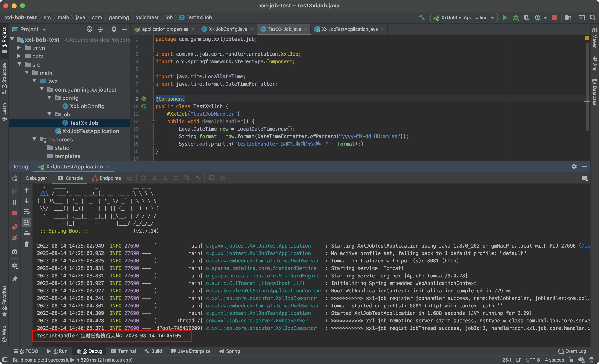Switch to XxlJobConfig.java editor tab

point(228,29)
